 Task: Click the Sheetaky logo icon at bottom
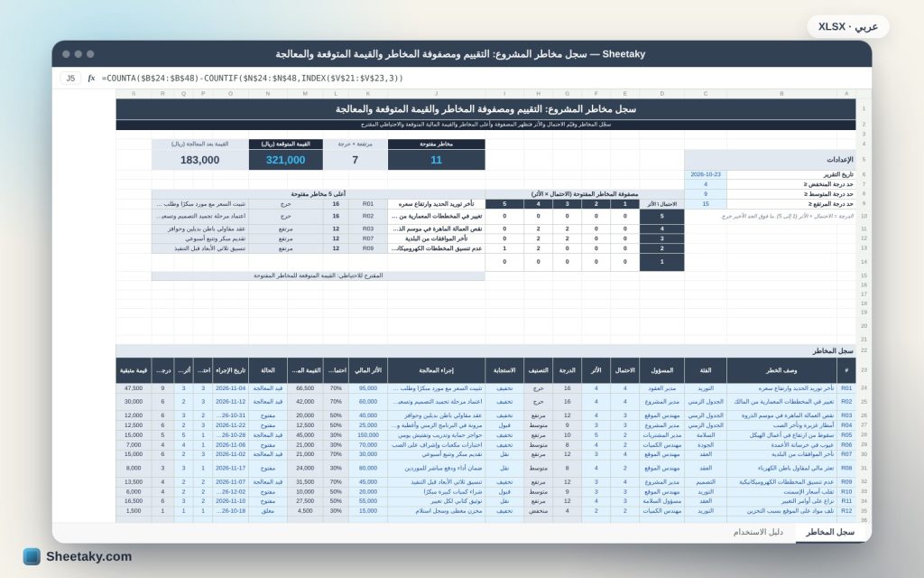(32, 556)
